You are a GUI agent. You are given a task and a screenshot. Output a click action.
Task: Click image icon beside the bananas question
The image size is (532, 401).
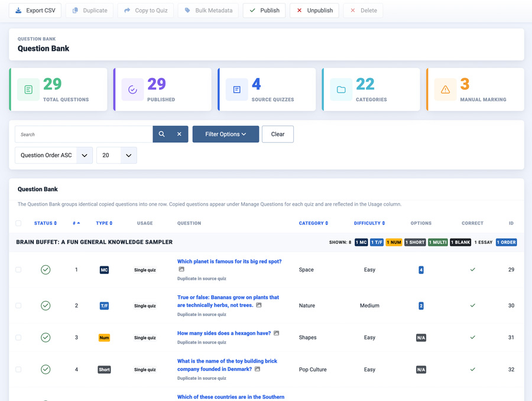(258, 305)
